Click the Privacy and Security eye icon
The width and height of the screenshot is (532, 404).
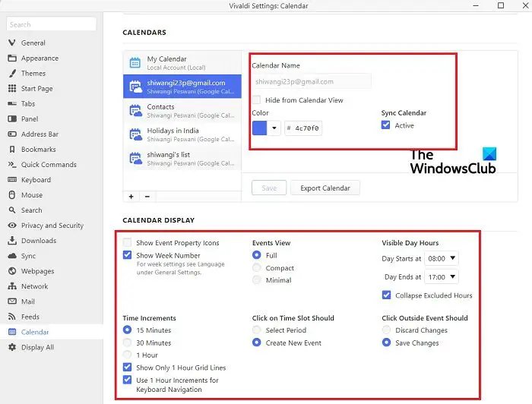click(x=12, y=226)
